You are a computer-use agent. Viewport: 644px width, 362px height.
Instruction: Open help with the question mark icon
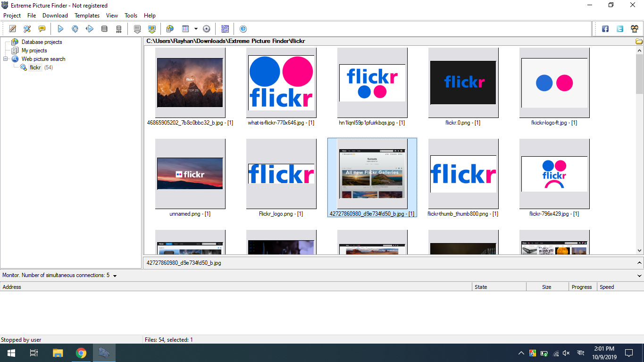pos(243,29)
